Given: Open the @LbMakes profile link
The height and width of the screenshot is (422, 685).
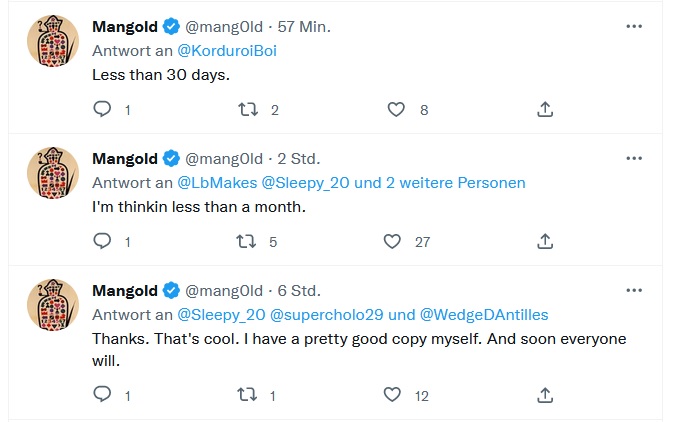Looking at the screenshot, I should pos(217,183).
